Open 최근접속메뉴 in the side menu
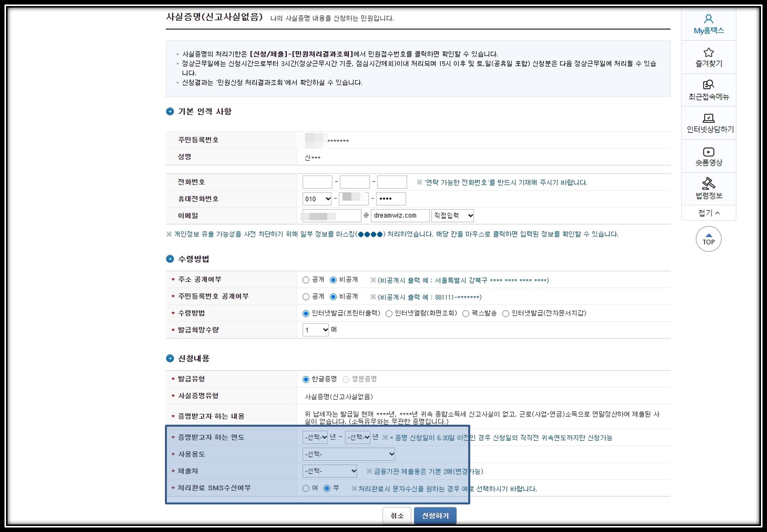Viewport: 767px width, 532px height. pyautogui.click(x=708, y=90)
